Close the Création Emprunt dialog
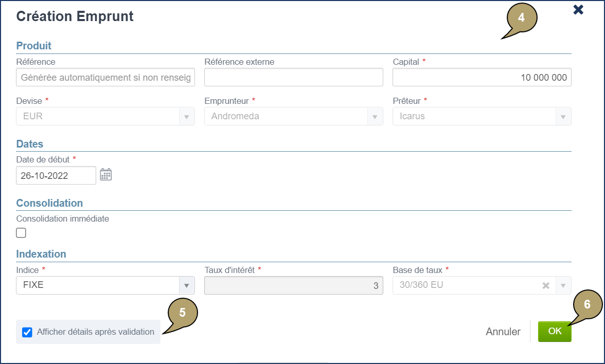The image size is (605, 364). pos(578,10)
